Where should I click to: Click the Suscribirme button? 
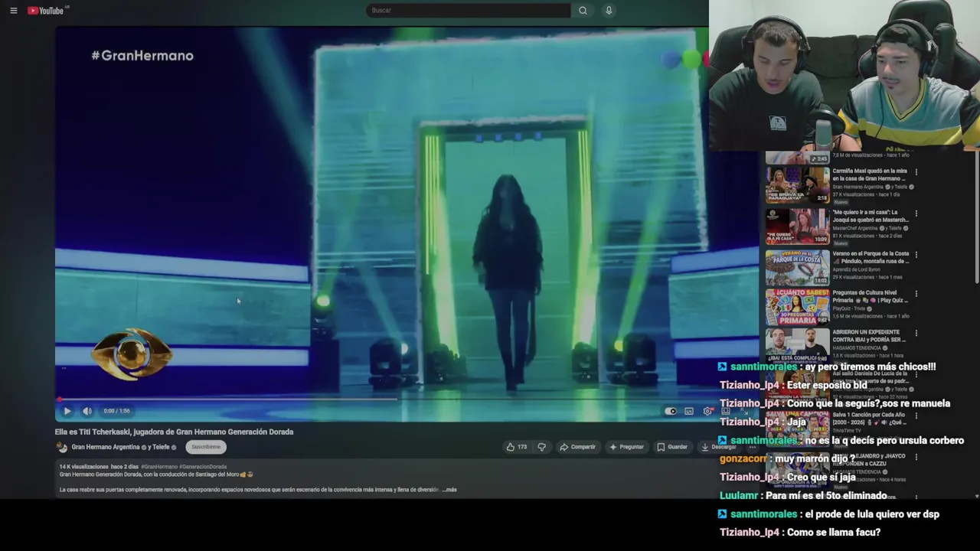pyautogui.click(x=205, y=447)
